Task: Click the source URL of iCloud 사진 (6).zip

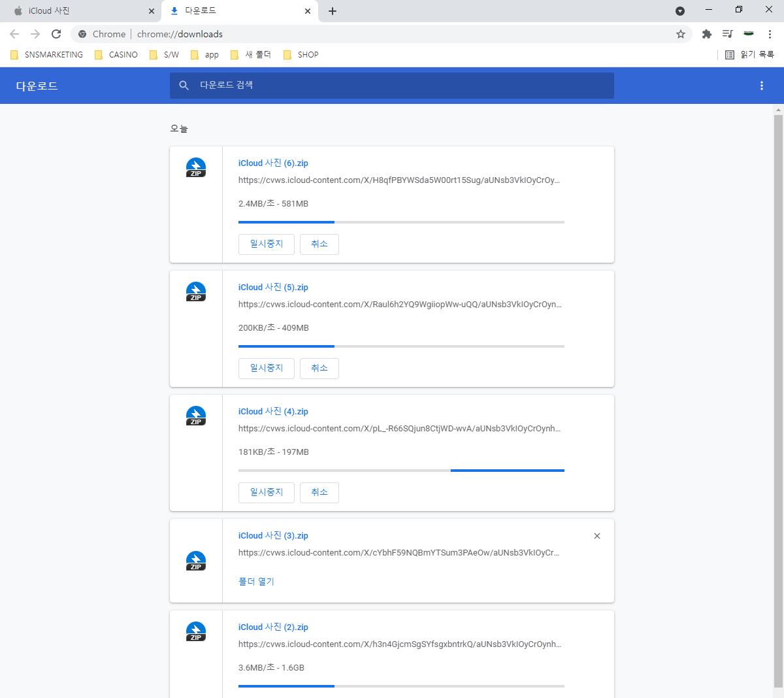Action: (399, 180)
